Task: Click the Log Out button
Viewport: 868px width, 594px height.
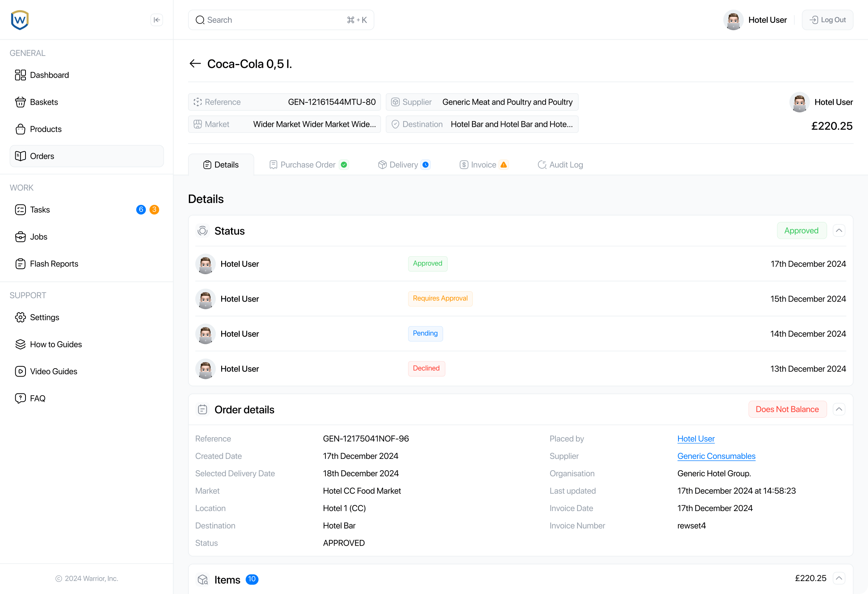Action: (x=828, y=20)
